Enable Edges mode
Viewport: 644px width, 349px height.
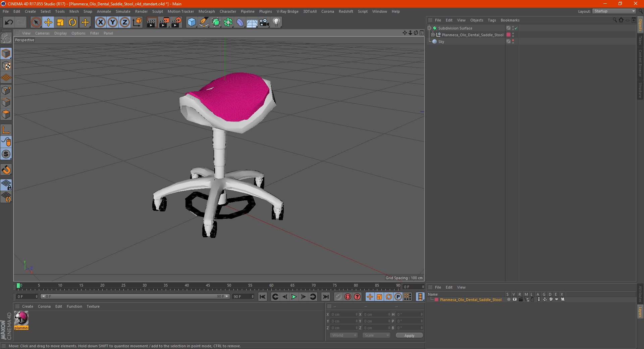point(6,102)
